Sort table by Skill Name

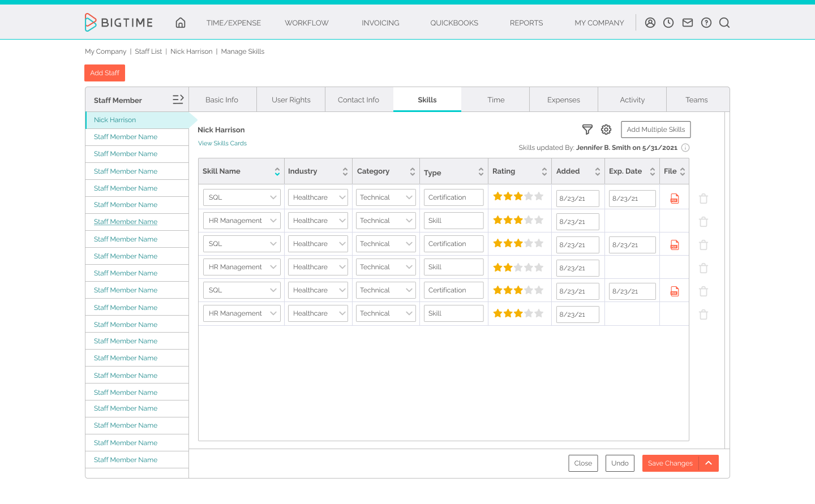coord(277,171)
